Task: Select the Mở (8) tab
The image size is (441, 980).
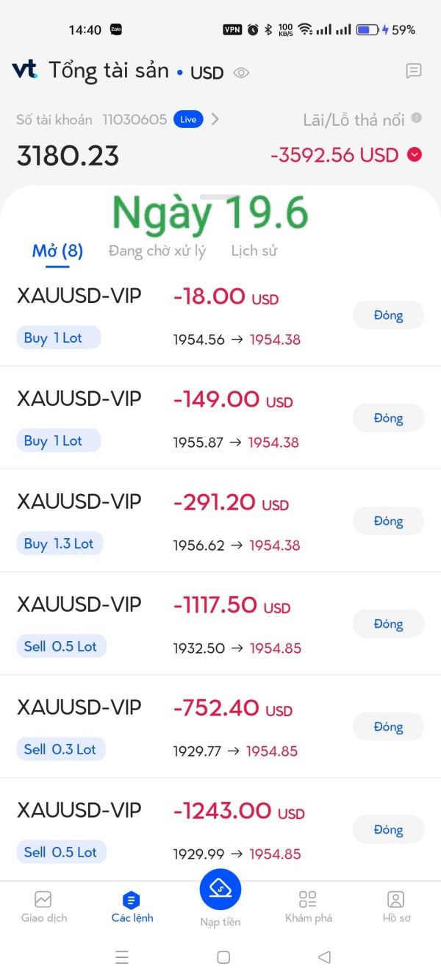Action: point(57,251)
